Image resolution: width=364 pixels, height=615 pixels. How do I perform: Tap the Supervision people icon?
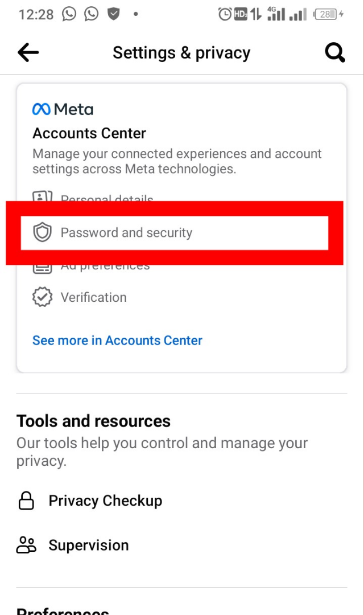click(26, 545)
